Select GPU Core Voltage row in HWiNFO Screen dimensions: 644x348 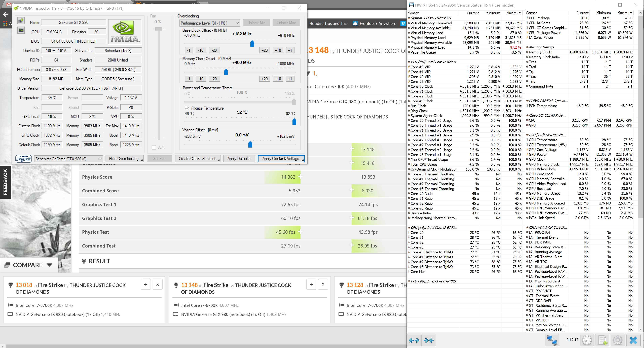tap(580, 150)
